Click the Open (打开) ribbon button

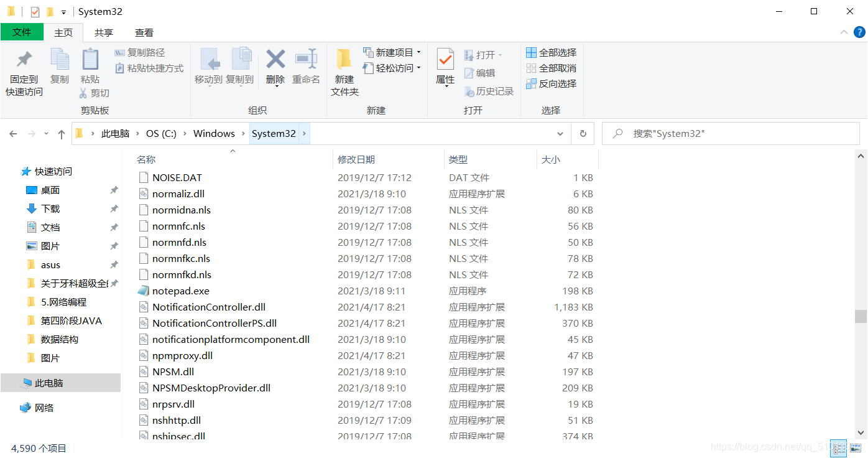483,55
